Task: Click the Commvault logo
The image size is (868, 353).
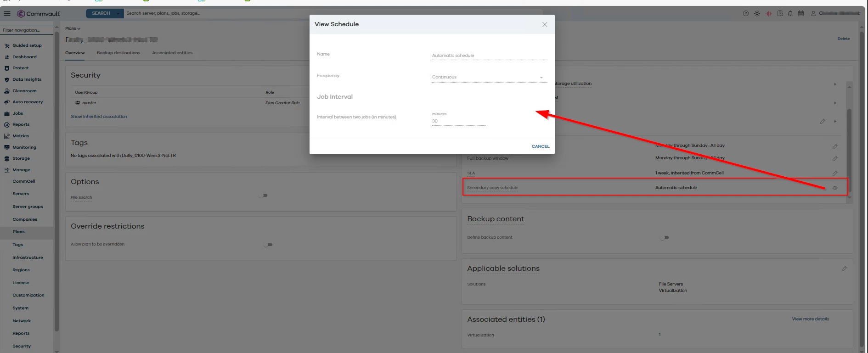Action: (x=39, y=14)
